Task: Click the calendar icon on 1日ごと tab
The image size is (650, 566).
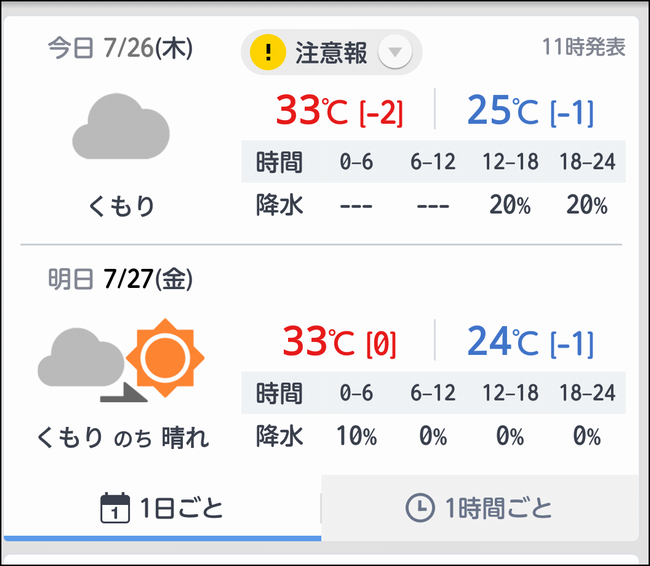Action: coord(115,508)
